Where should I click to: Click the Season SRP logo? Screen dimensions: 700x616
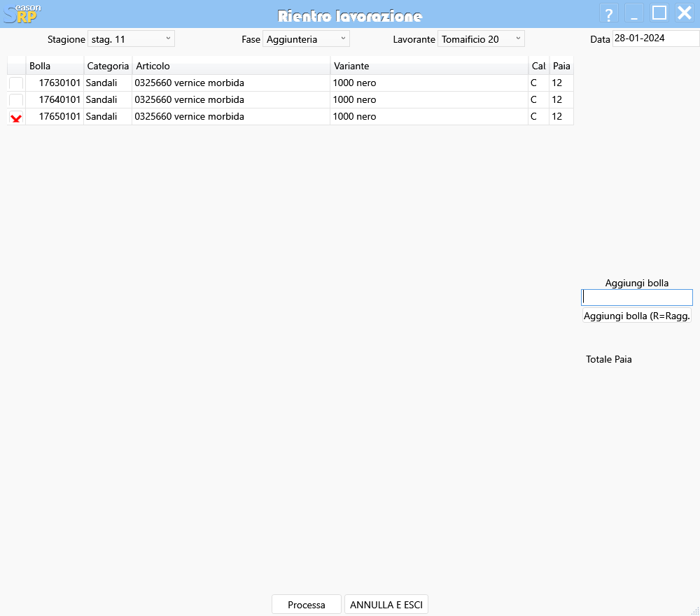click(22, 13)
